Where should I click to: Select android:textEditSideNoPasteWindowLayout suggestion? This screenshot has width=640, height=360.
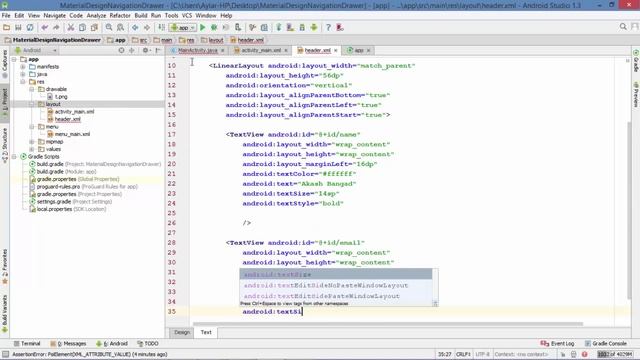point(336,285)
